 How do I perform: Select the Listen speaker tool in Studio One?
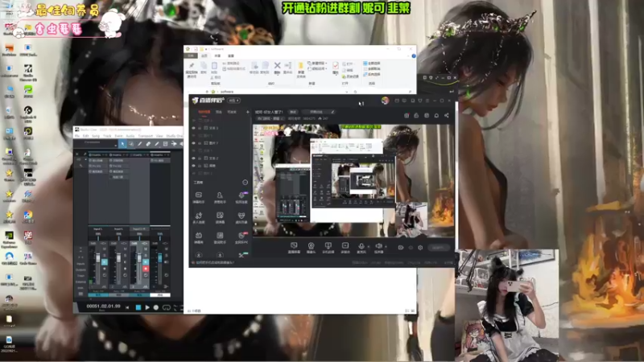click(181, 144)
